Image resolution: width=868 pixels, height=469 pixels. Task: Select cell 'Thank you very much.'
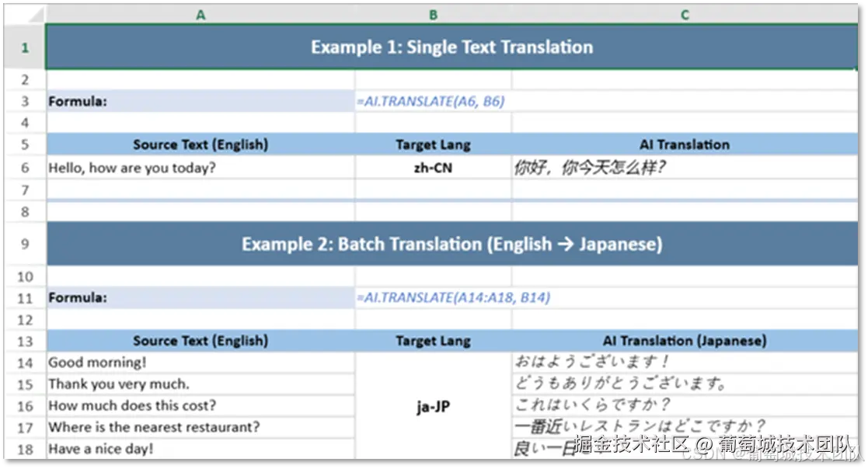pos(200,384)
